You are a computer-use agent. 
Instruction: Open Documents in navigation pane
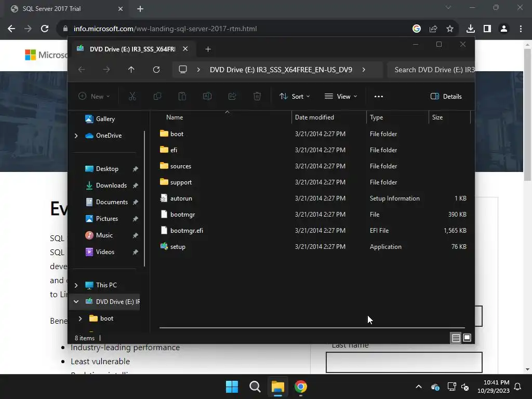(x=112, y=202)
